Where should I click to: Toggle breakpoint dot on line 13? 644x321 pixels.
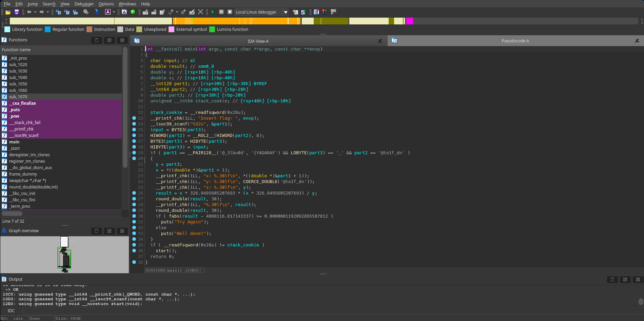click(x=134, y=118)
